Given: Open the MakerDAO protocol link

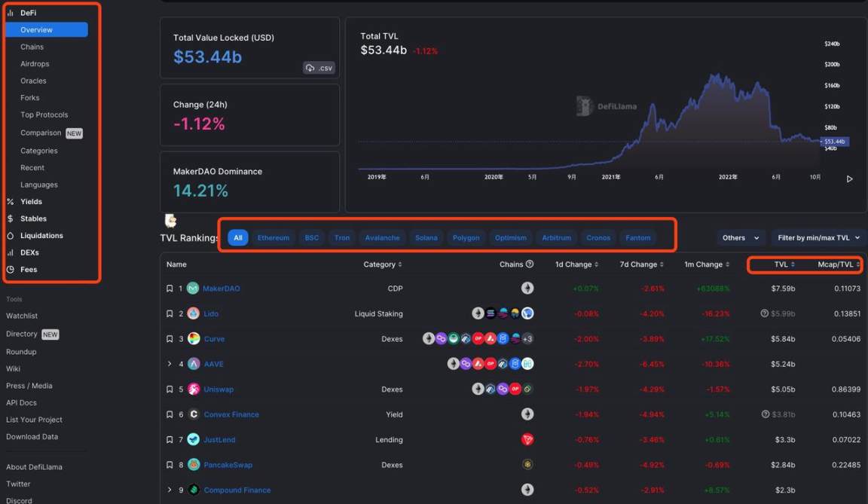Looking at the screenshot, I should pyautogui.click(x=222, y=289).
